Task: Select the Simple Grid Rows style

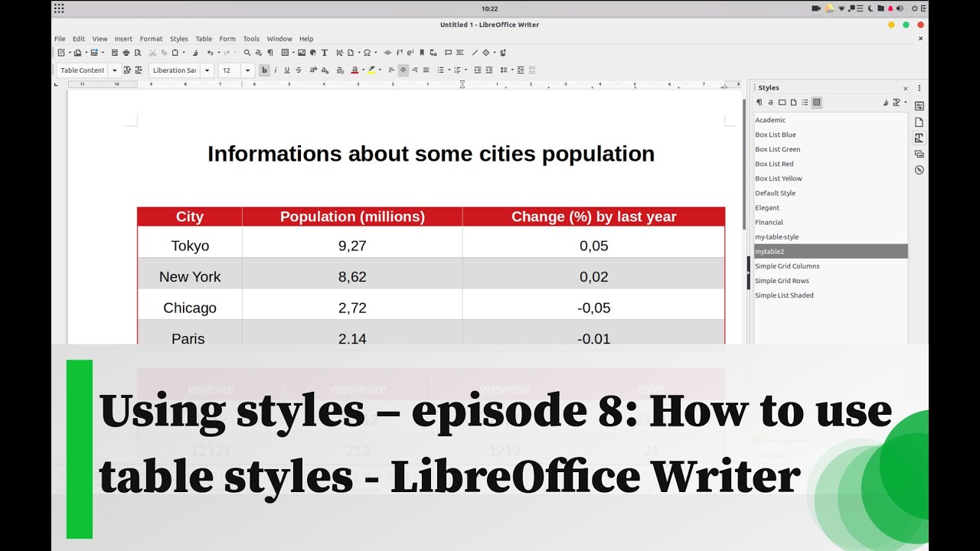Action: point(831,281)
